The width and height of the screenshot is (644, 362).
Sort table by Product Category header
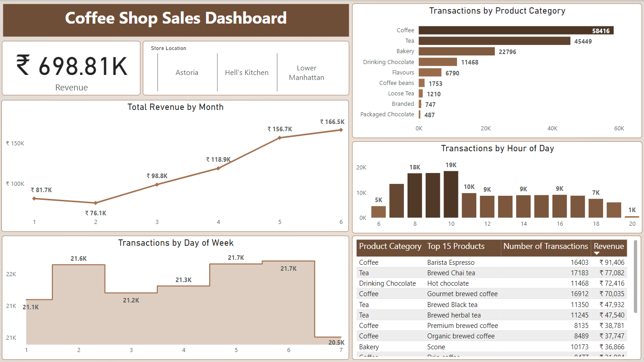click(390, 247)
